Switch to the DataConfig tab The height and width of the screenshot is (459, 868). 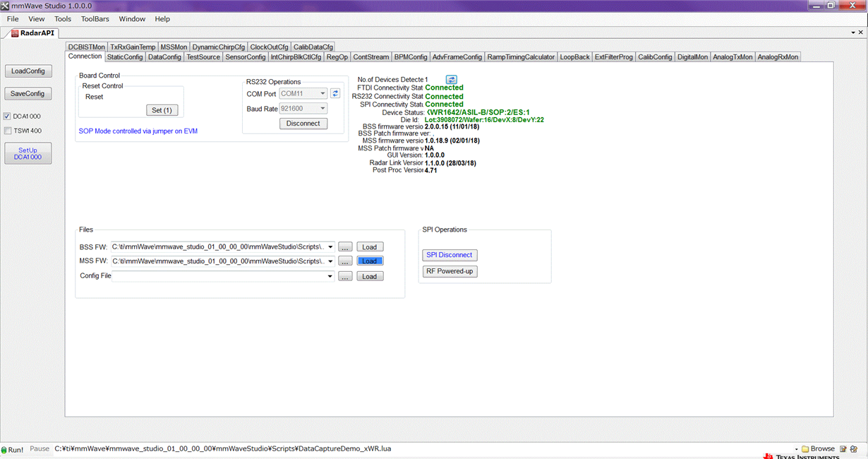[164, 57]
